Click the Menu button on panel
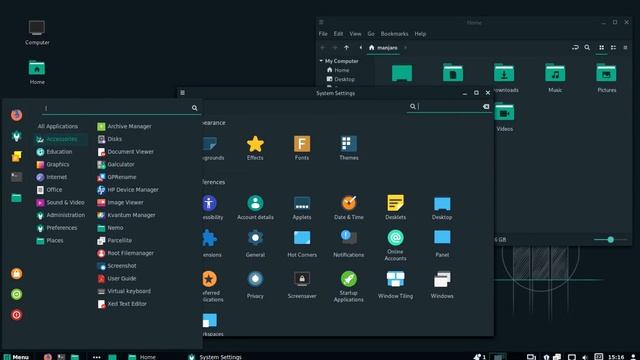 coord(16,357)
